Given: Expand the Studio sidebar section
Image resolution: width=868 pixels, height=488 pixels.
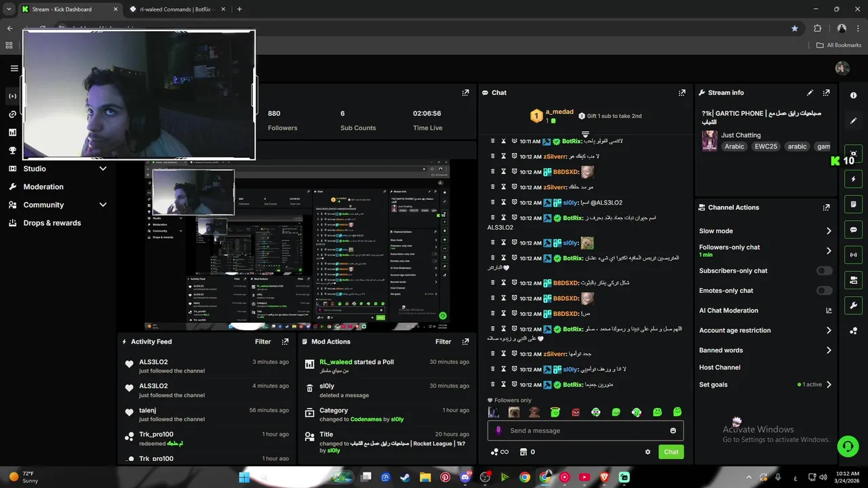Looking at the screenshot, I should coord(103,169).
